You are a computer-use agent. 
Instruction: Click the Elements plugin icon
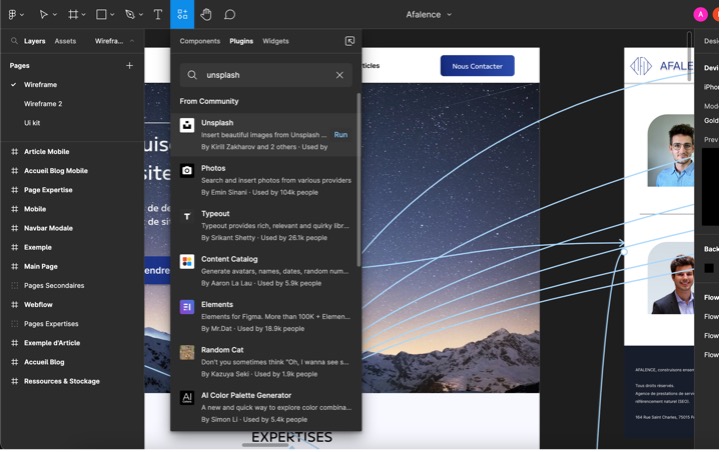[x=187, y=307]
